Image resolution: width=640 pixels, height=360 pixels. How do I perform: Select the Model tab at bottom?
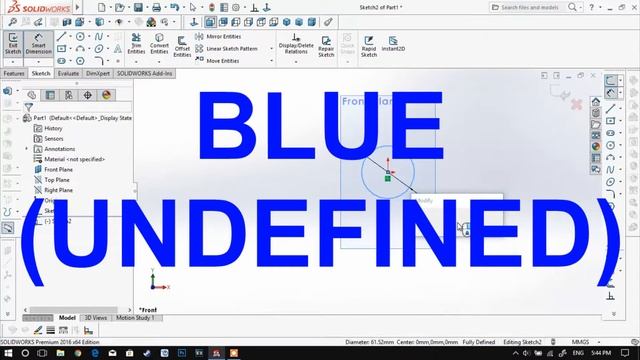[67, 318]
